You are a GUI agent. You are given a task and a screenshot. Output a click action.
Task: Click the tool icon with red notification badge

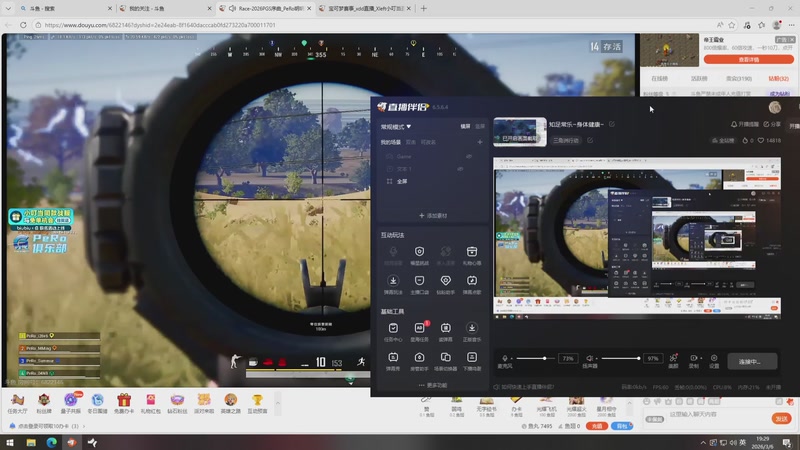coord(419,328)
